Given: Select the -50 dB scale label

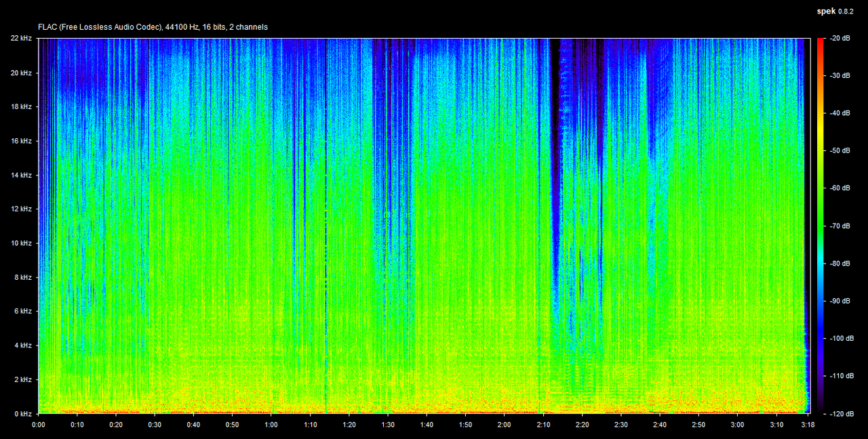Looking at the screenshot, I should (839, 151).
